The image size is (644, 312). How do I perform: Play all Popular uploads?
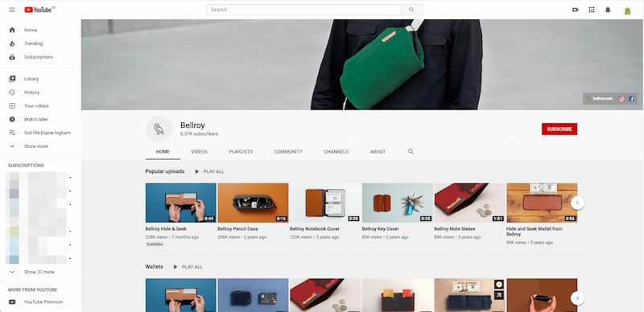(x=210, y=171)
